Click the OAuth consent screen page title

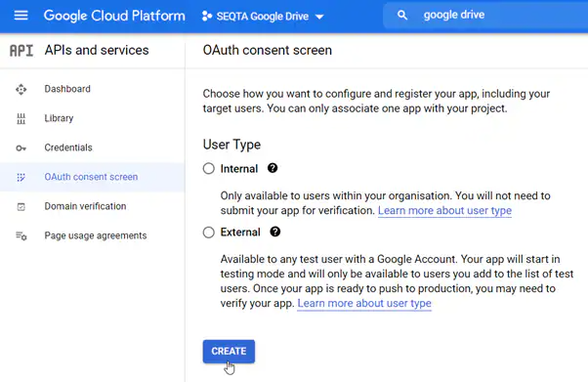[x=268, y=50]
